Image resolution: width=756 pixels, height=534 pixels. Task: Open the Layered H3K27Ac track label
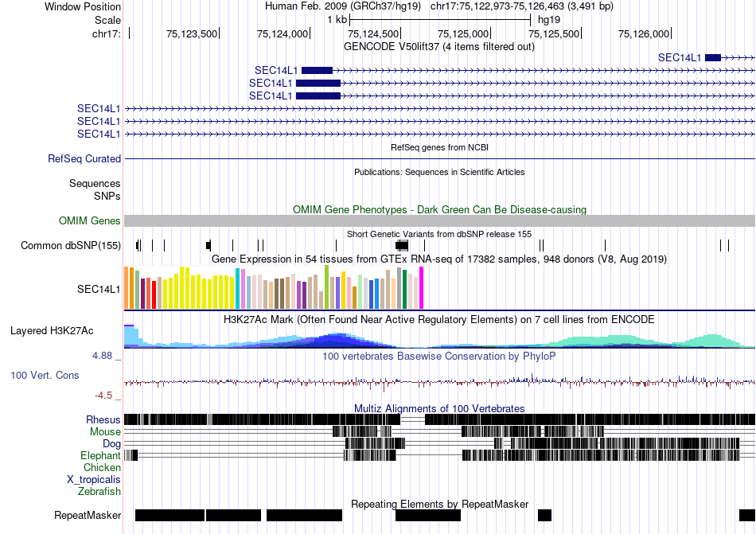(x=52, y=330)
